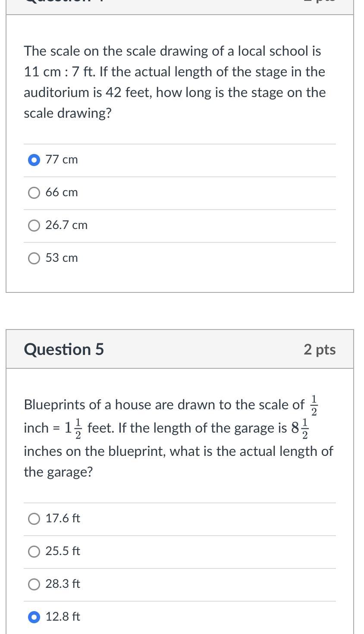Click the 12.8 ft radio button
364x634 pixels.
[x=34, y=617]
